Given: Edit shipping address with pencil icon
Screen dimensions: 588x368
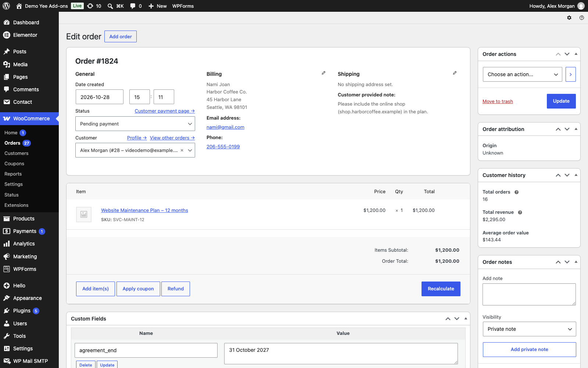Looking at the screenshot, I should (x=455, y=73).
